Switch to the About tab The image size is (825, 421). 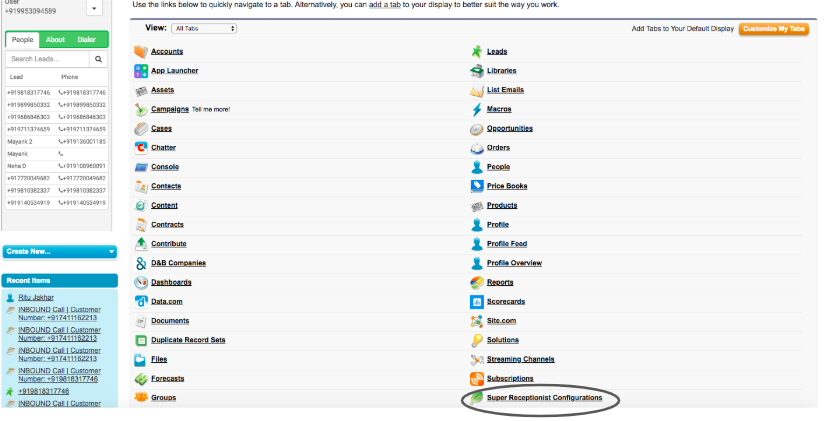[55, 40]
